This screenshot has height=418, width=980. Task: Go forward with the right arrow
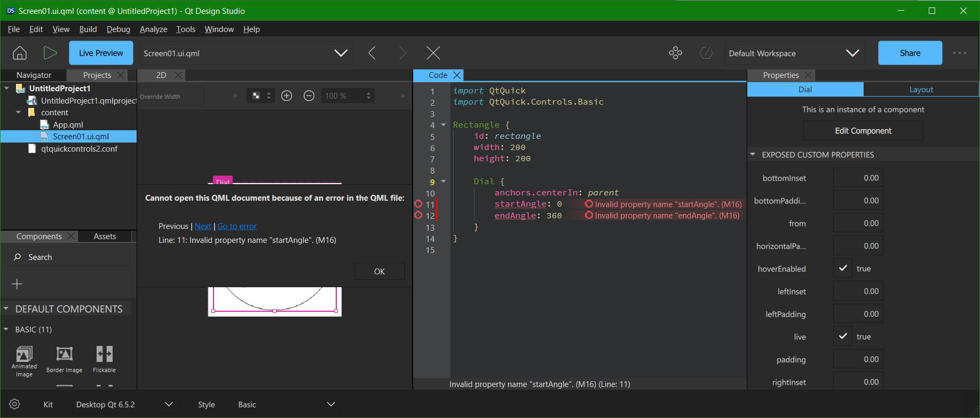pyautogui.click(x=402, y=53)
